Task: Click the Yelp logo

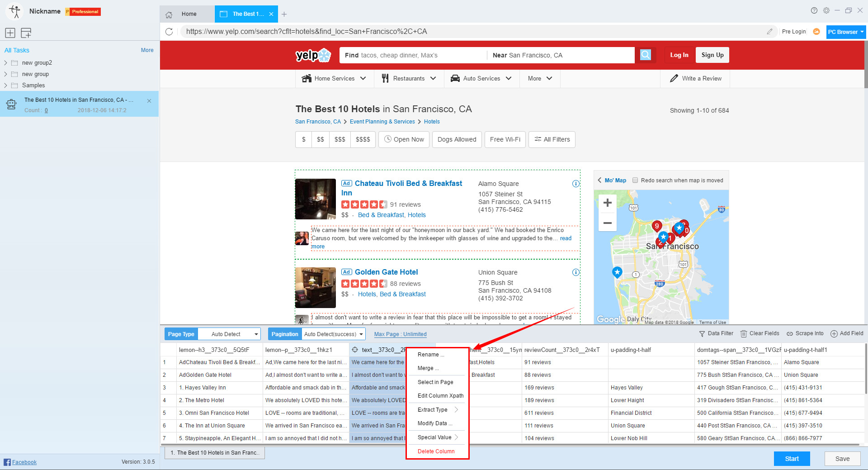Action: click(x=313, y=55)
